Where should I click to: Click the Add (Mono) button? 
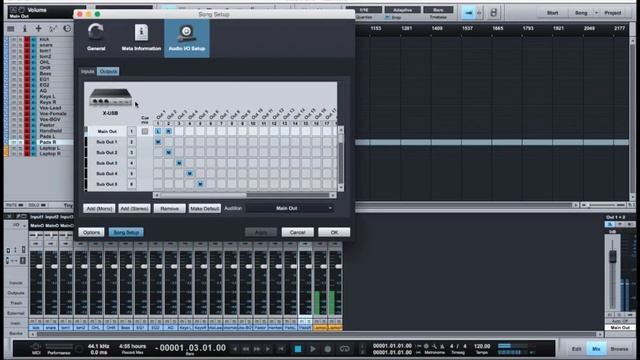(x=99, y=209)
